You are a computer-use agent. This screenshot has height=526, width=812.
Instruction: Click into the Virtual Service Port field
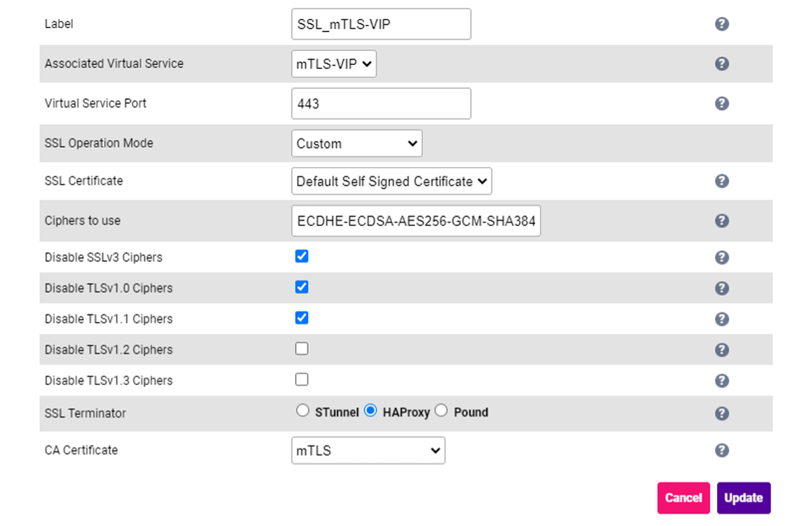tap(381, 103)
